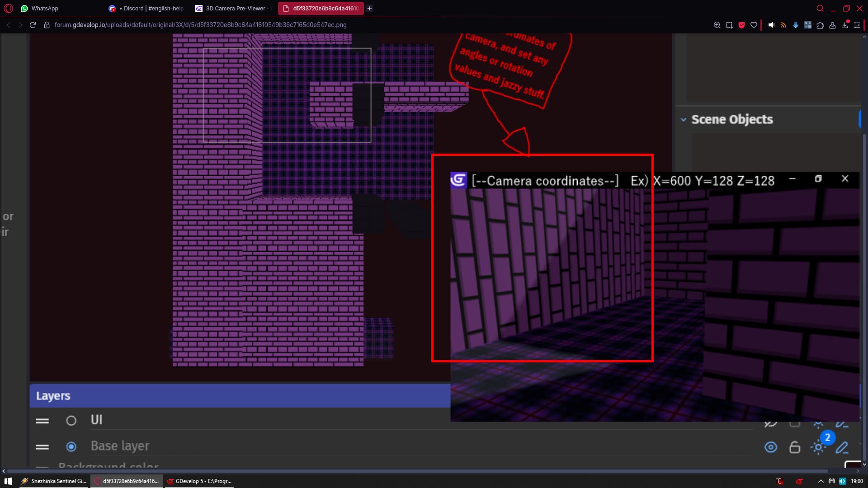Click the ad blocker shield icon
868x488 pixels.
pyautogui.click(x=741, y=25)
